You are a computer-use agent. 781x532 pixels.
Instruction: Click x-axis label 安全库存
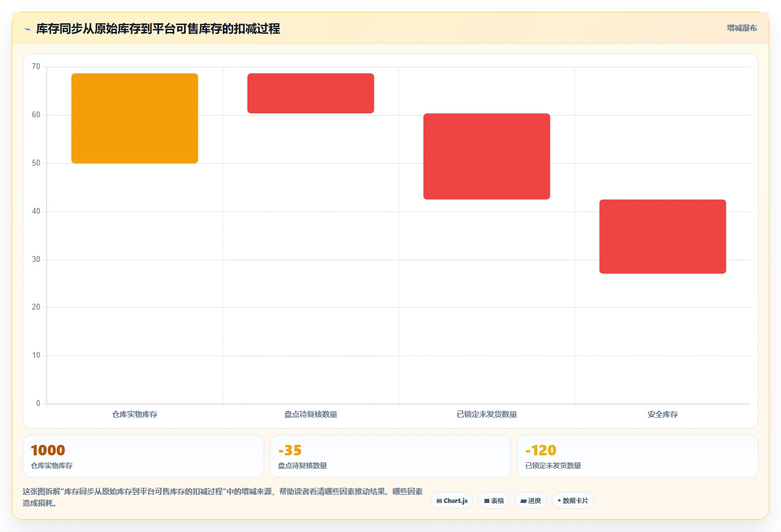click(663, 414)
